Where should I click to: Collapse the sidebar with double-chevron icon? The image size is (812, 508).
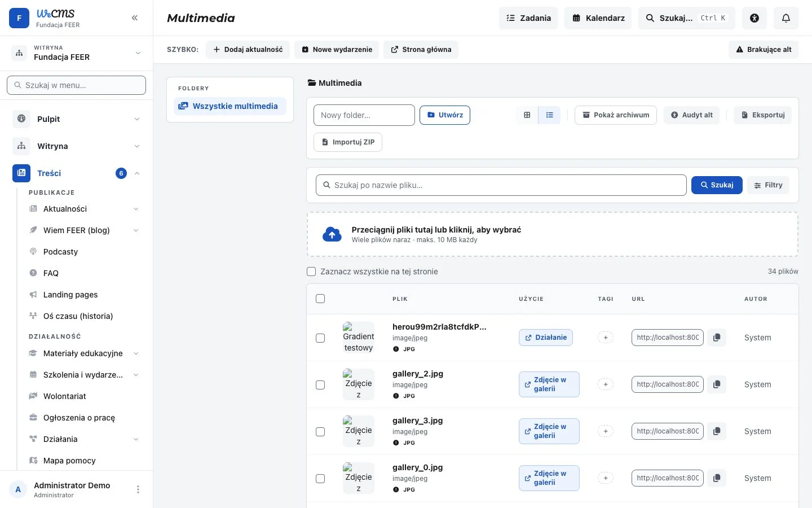tap(135, 18)
